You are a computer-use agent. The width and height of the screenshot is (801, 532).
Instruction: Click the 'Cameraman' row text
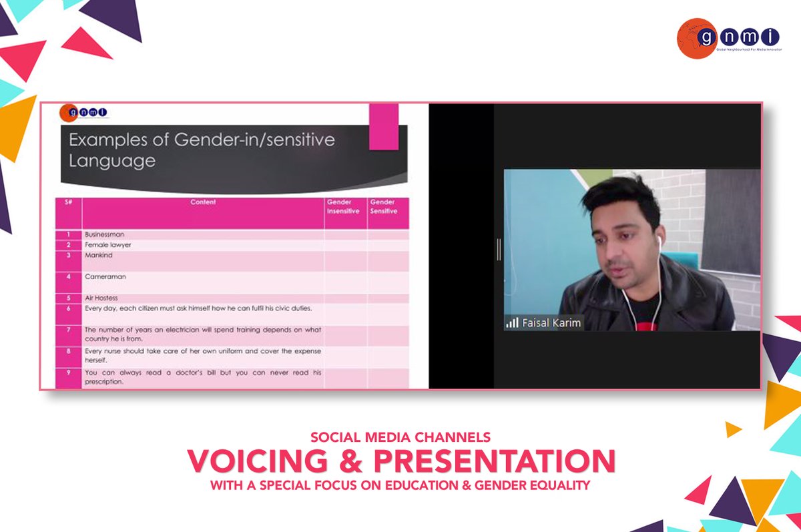pyautogui.click(x=105, y=276)
